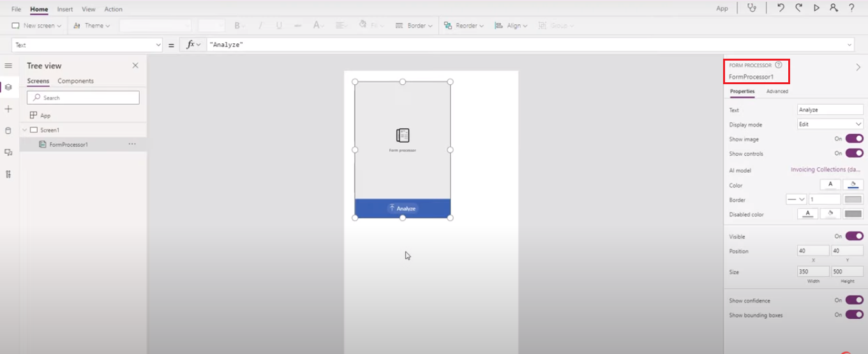The width and height of the screenshot is (868, 354).
Task: Toggle the underline formatting icon
Action: [279, 26]
